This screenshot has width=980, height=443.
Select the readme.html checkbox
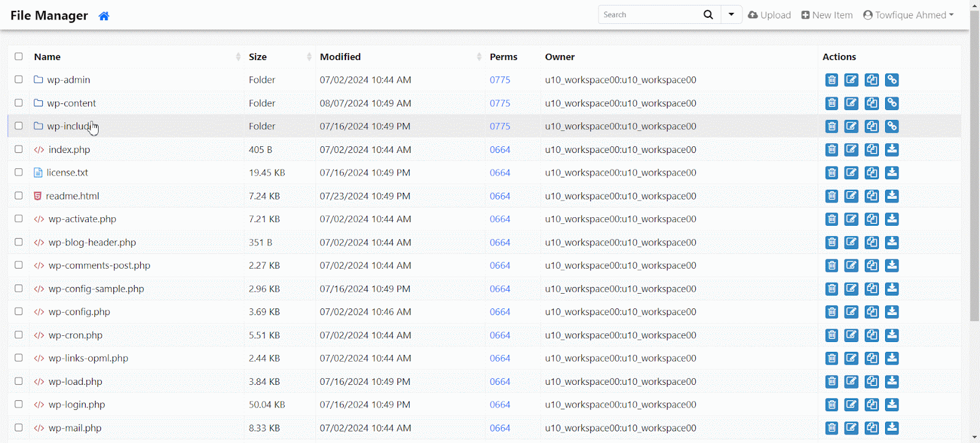(19, 196)
